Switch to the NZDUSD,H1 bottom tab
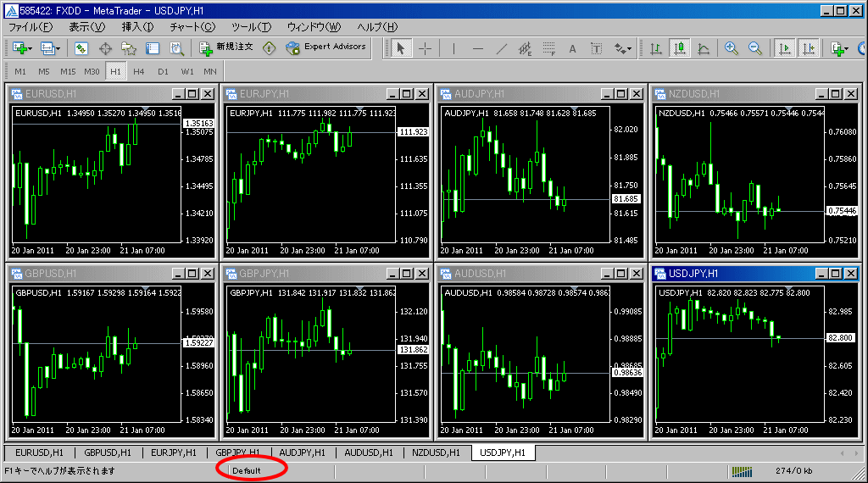The height and width of the screenshot is (483, 868). (437, 452)
